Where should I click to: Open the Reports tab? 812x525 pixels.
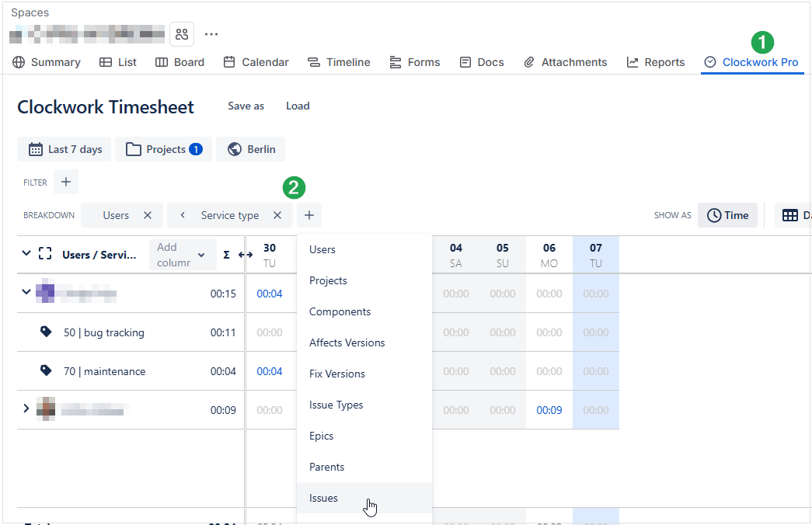pos(656,62)
